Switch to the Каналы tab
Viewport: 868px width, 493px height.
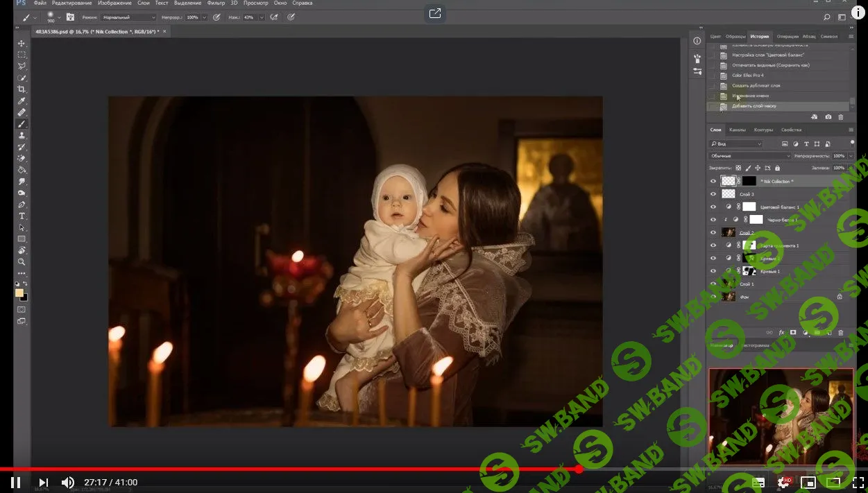[737, 130]
